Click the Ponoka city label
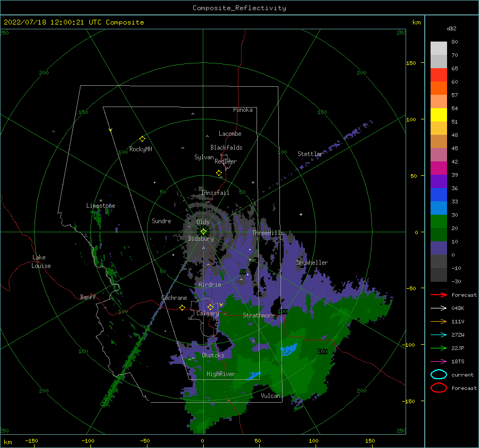The image size is (479, 448). pyautogui.click(x=243, y=110)
